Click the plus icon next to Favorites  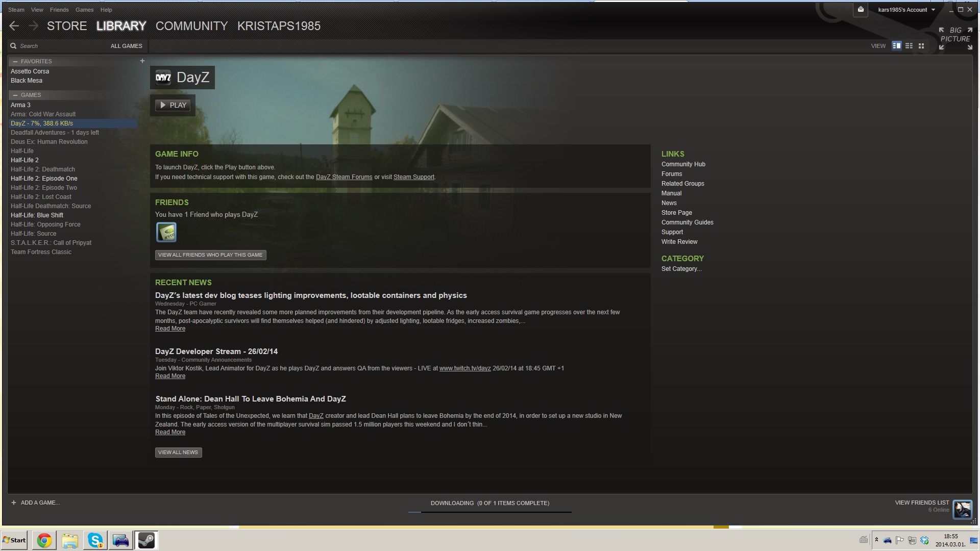[x=142, y=61]
